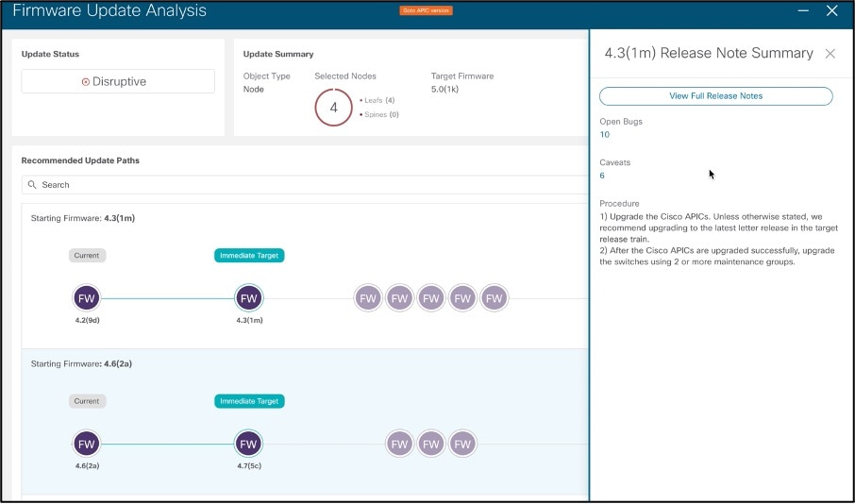
Task: Click second faded FW node in 4.3(1m) path
Action: tap(400, 298)
